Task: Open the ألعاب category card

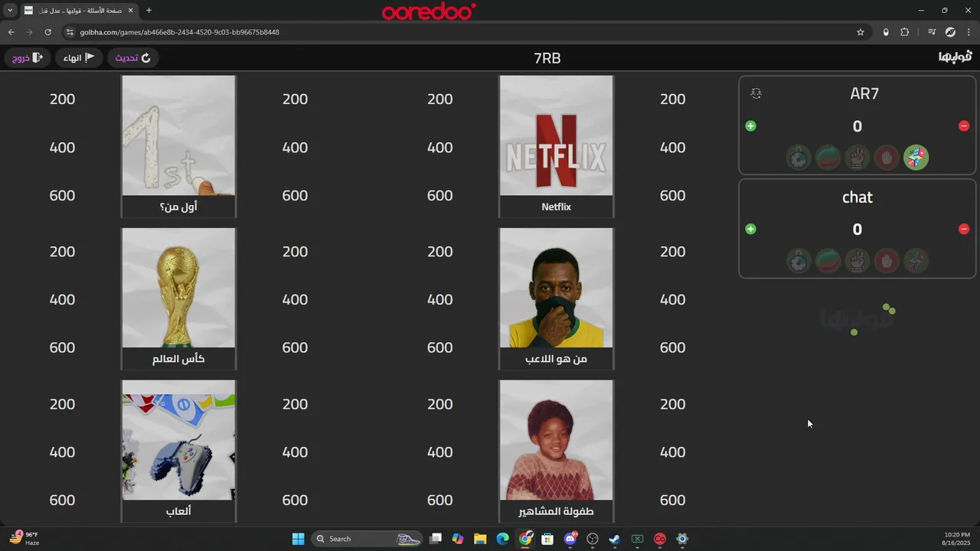Action: 178,451
